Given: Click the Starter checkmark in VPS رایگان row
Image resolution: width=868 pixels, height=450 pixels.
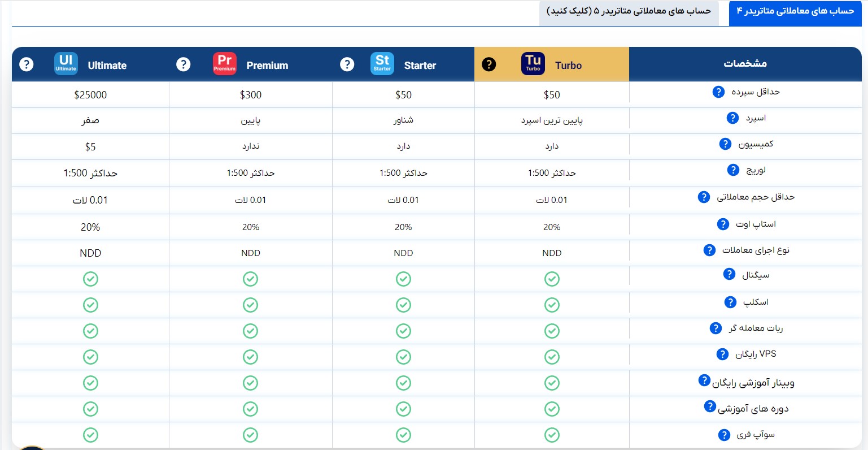Looking at the screenshot, I should click(x=403, y=357).
